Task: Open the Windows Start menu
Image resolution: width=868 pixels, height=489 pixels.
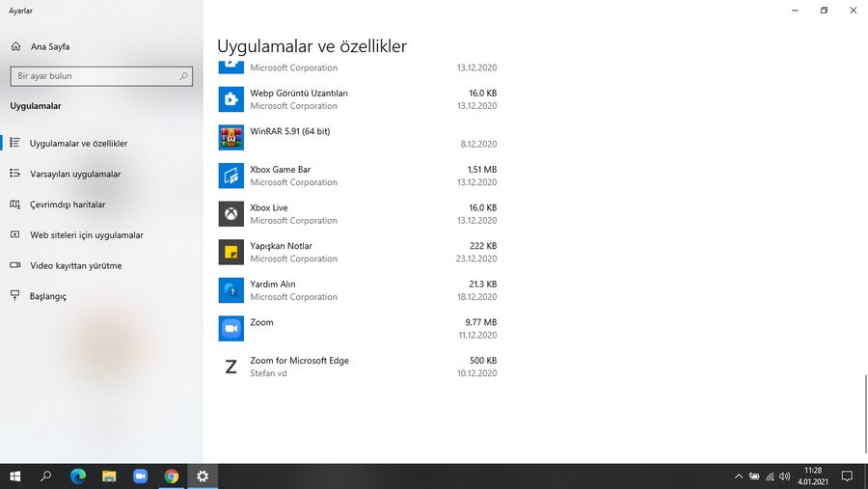Action: [14, 476]
